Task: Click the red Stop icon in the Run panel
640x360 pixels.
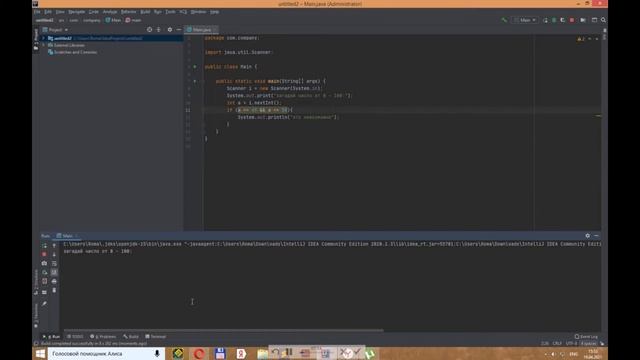Action: (44, 254)
